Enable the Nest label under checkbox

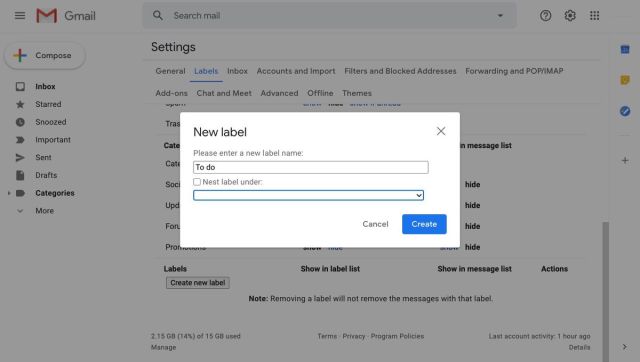click(x=197, y=182)
